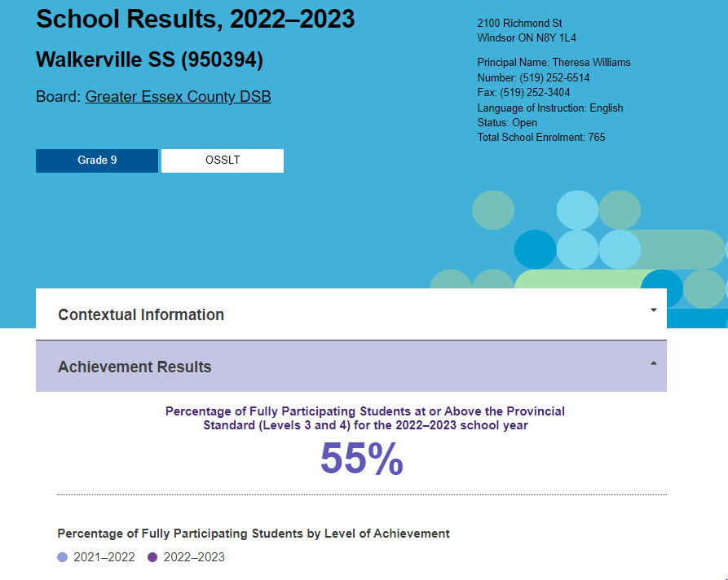Click the Achievement Results collapse arrow
Viewport: 728px width, 580px height.
click(x=653, y=363)
